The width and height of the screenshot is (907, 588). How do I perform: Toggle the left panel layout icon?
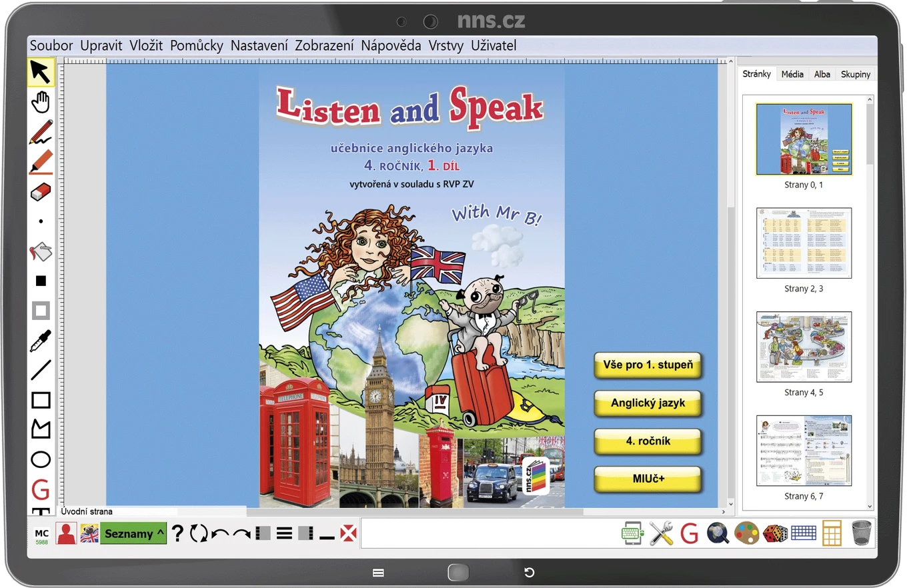tap(263, 533)
